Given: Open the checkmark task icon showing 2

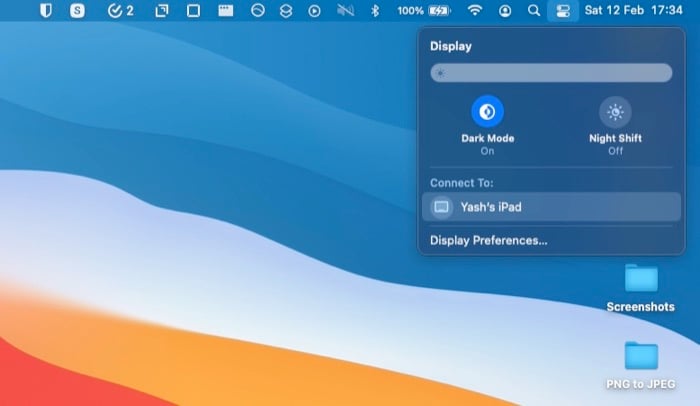Looking at the screenshot, I should pyautogui.click(x=121, y=10).
